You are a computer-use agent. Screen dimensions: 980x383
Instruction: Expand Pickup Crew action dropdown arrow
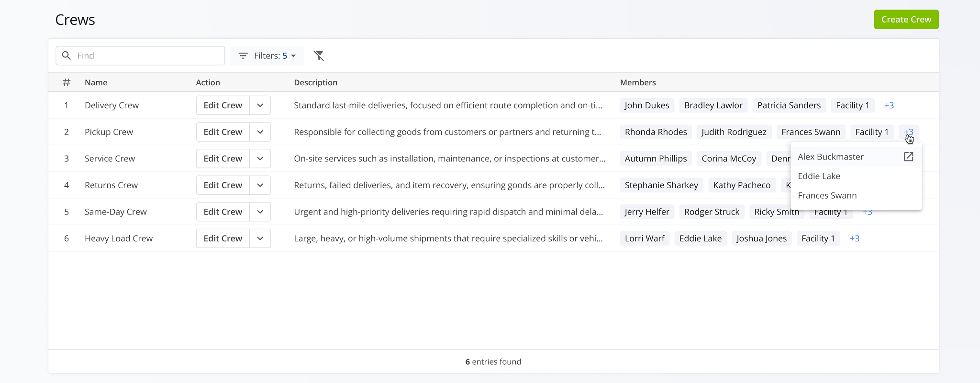click(260, 132)
